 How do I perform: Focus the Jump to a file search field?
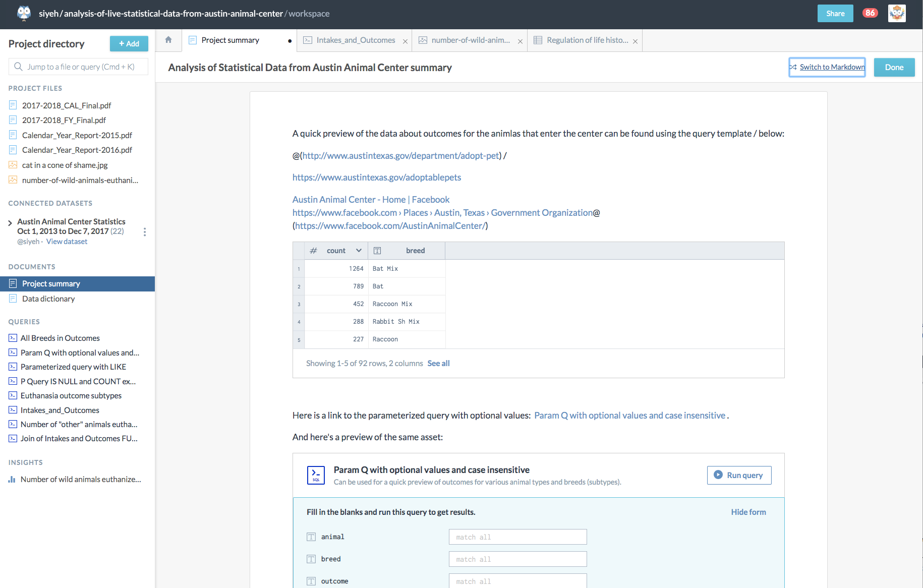point(78,67)
